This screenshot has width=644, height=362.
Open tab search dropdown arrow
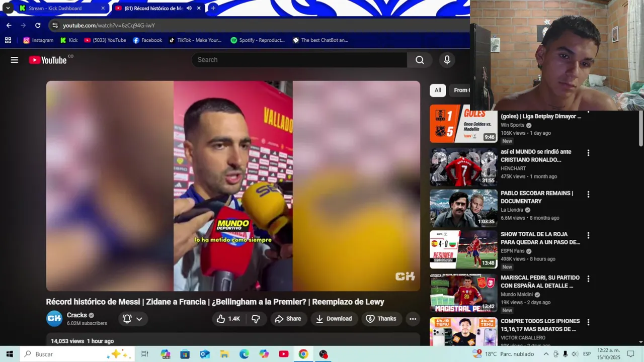coord(8,8)
